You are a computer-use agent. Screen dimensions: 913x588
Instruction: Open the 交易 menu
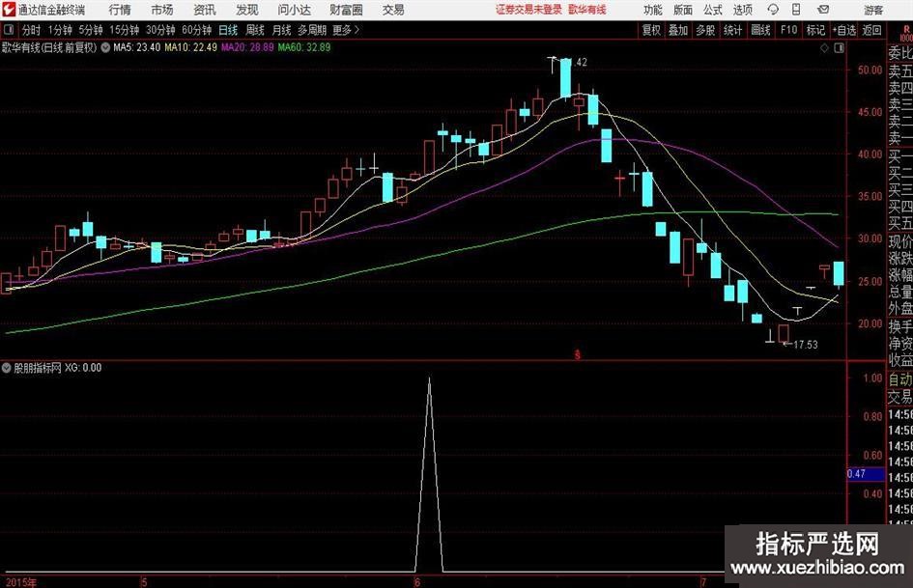pyautogui.click(x=393, y=10)
